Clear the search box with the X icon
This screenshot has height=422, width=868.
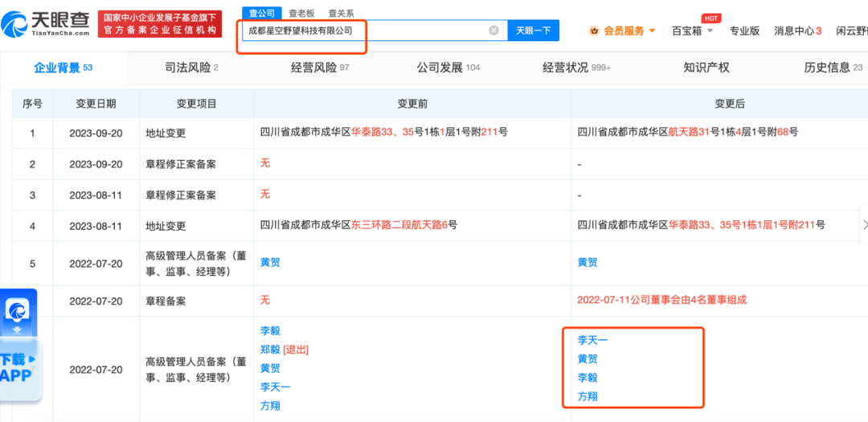coord(493,31)
